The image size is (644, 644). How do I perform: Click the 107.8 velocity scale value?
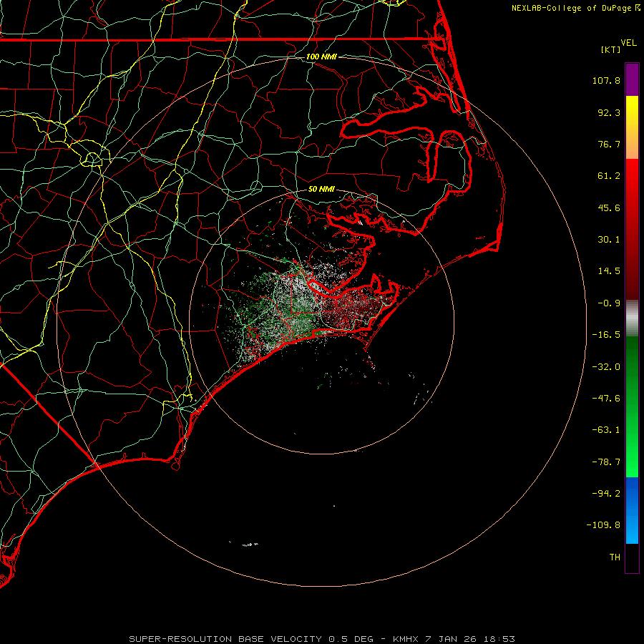click(606, 80)
